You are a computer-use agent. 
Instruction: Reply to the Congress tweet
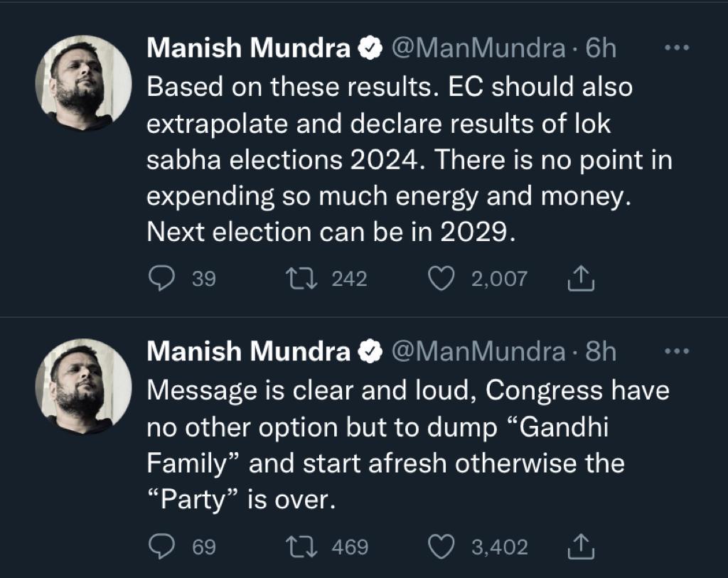[162, 547]
